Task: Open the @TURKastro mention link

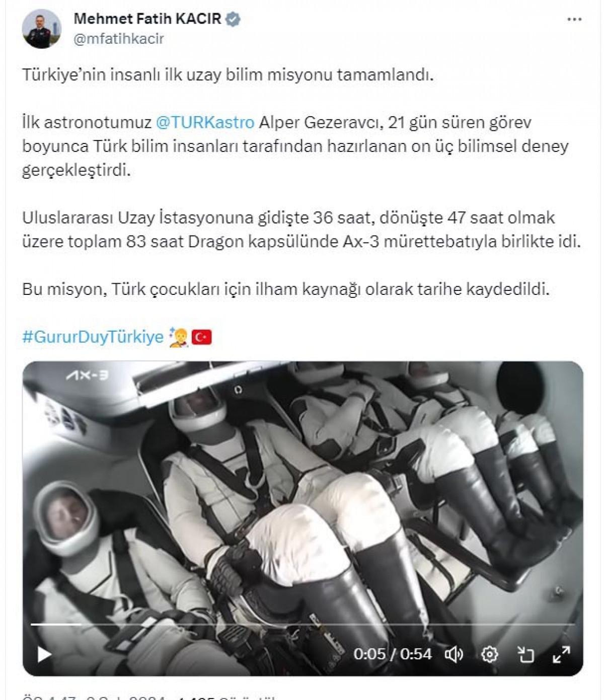Action: [x=205, y=122]
